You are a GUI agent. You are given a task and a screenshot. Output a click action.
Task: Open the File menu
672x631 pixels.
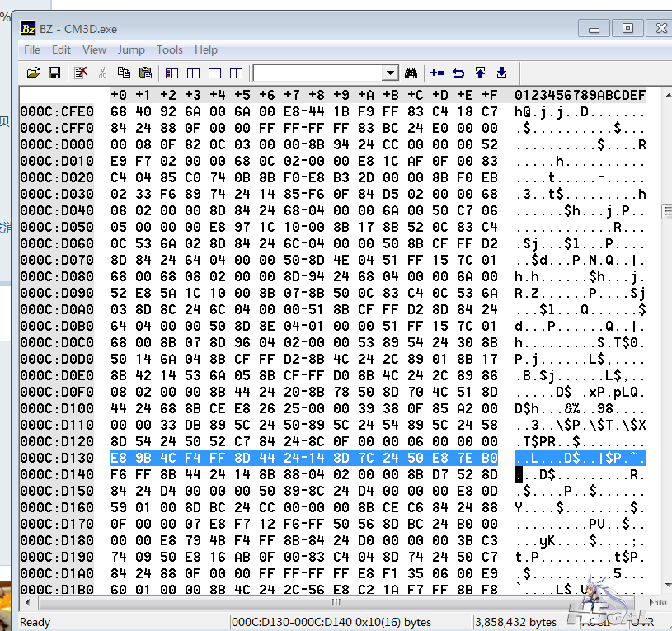[x=32, y=49]
